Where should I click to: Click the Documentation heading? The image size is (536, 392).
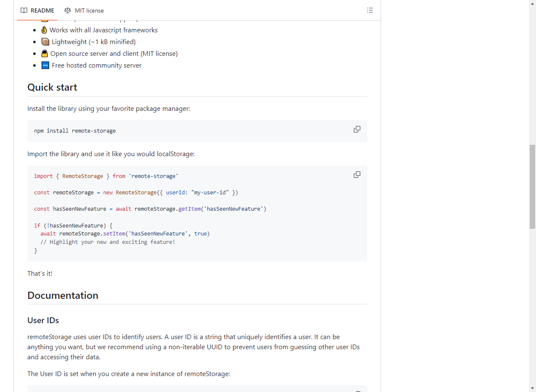pos(63,295)
